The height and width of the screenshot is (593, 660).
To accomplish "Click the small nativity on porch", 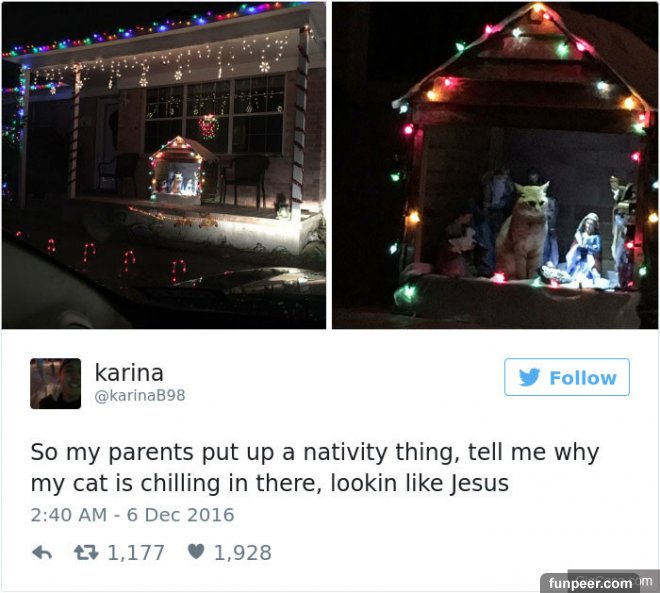I will tap(177, 169).
